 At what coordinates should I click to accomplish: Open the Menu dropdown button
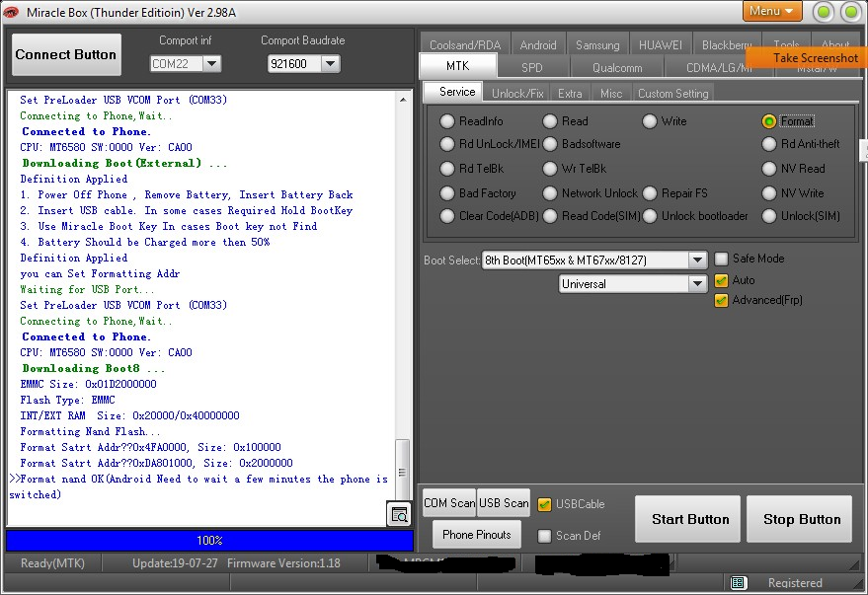772,11
